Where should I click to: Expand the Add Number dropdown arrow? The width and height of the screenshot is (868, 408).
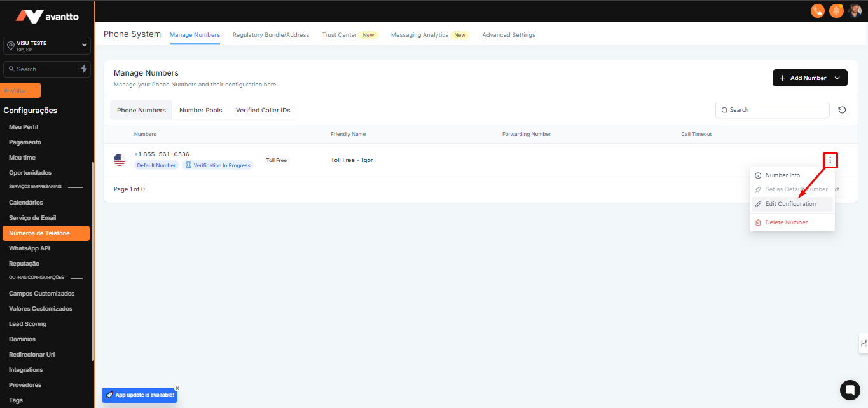pos(837,78)
